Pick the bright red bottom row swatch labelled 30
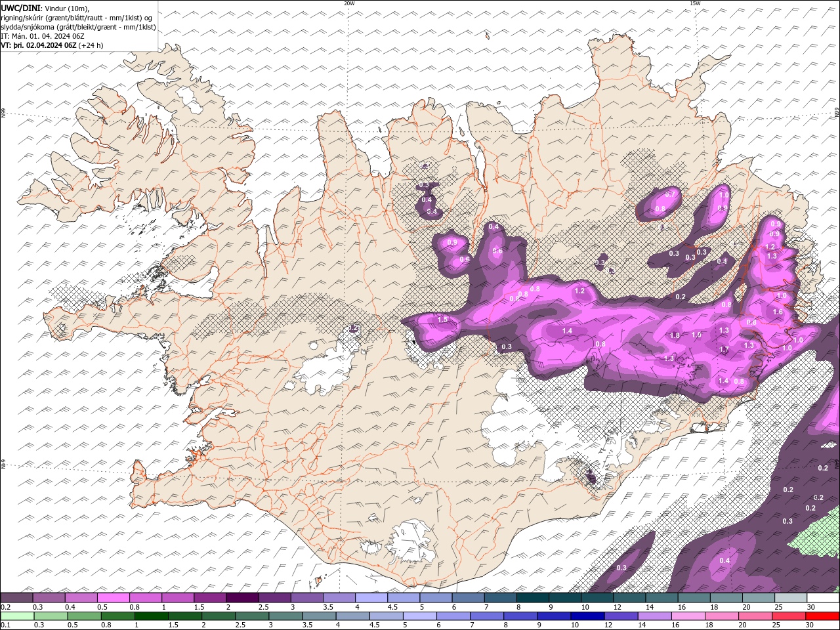Viewport: 840px width, 630px height. (822, 616)
